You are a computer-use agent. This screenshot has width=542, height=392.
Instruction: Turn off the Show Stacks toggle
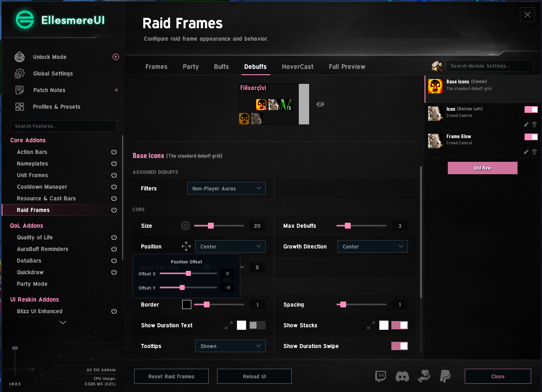[x=400, y=326]
